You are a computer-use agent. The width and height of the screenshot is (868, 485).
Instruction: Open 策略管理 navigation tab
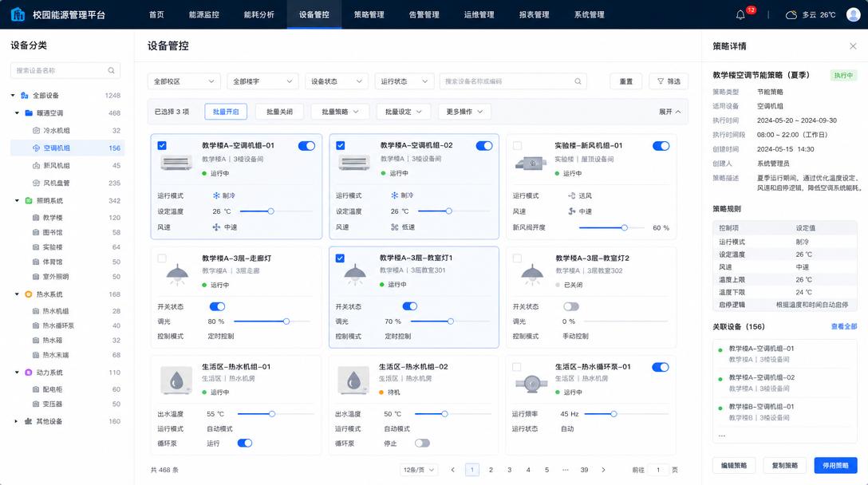(369, 15)
